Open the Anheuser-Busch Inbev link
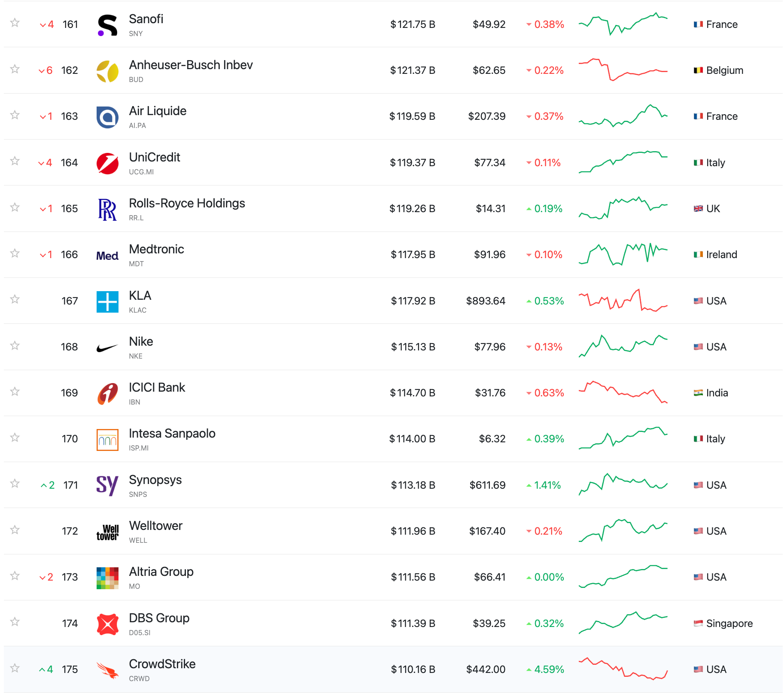The width and height of the screenshot is (784, 700). 191,65
